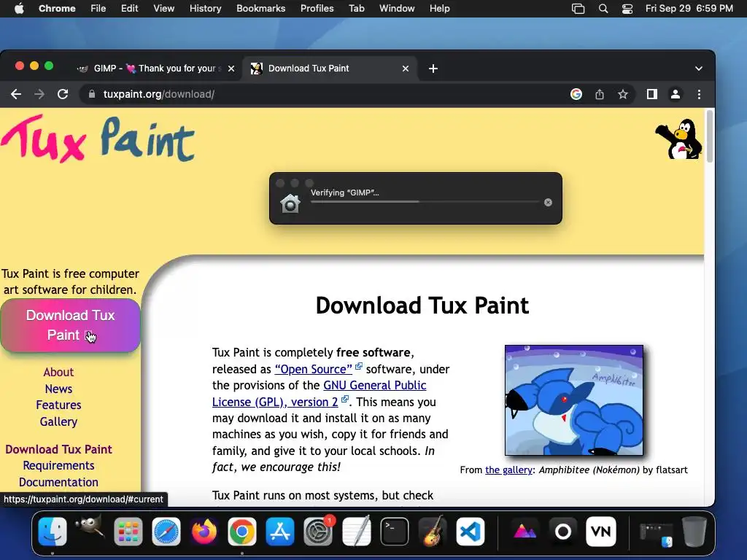Follow the GNU General Public License link
This screenshot has width=747, height=560.
point(320,393)
